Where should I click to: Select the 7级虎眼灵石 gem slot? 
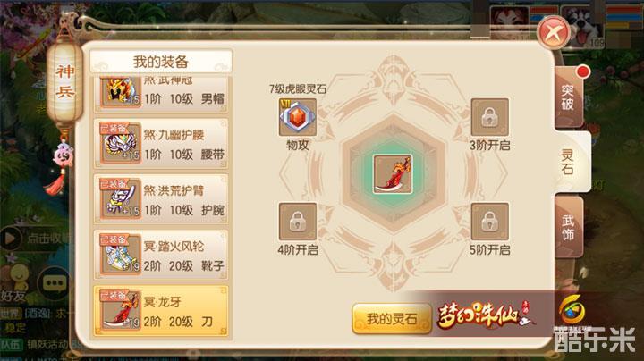pos(298,117)
